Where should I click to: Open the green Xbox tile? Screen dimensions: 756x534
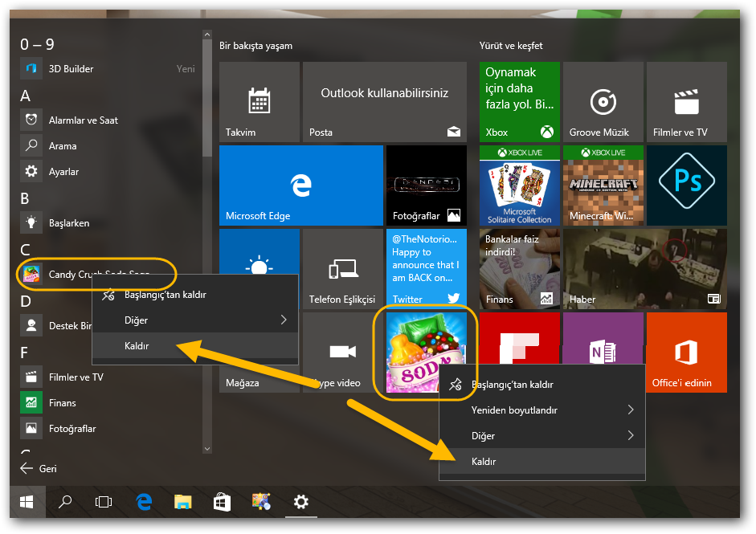pos(520,102)
